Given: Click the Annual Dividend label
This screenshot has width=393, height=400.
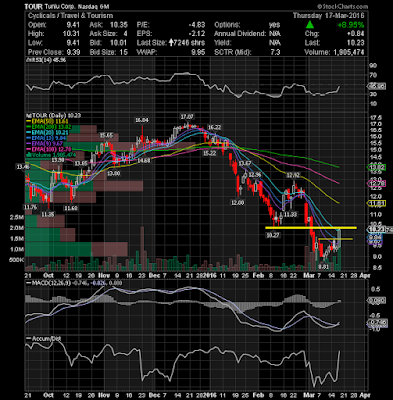Looking at the screenshot, I should click(240, 34).
